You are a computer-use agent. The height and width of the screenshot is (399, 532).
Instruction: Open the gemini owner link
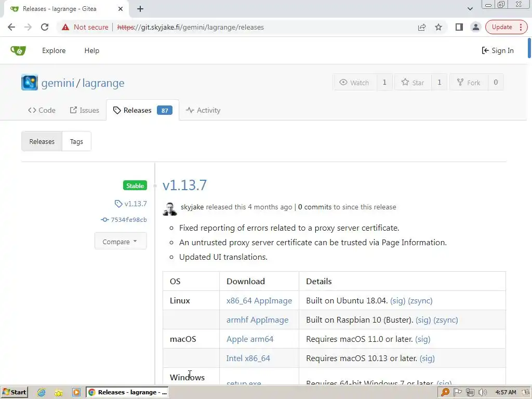pyautogui.click(x=58, y=83)
